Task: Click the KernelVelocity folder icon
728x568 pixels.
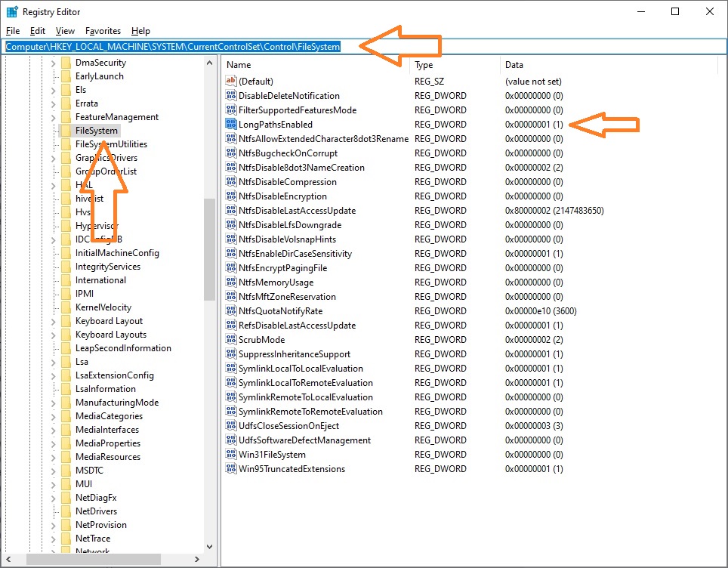Action: click(x=66, y=307)
